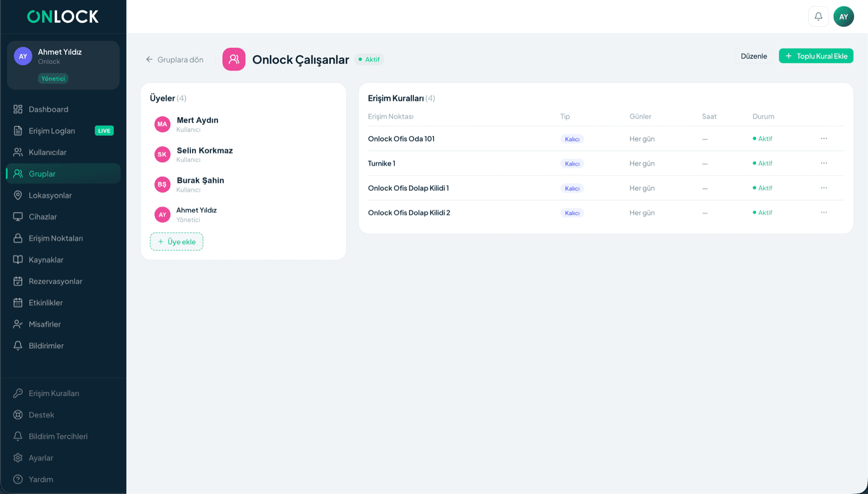
Task: Click the Dashboard grid icon in sidebar
Action: (18, 109)
